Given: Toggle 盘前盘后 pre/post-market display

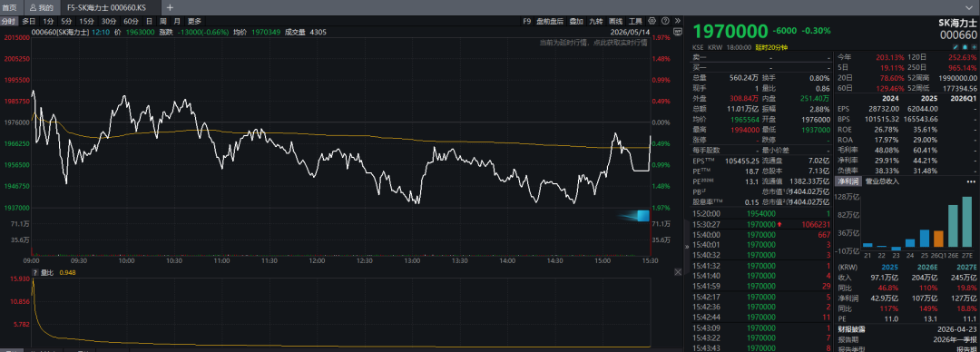Looking at the screenshot, I should 550,21.
